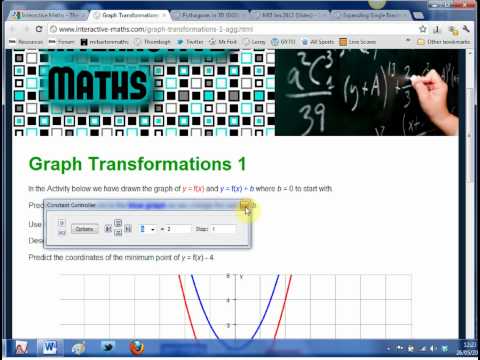Click the increase arrow icon in Constant Controller

coord(128,229)
